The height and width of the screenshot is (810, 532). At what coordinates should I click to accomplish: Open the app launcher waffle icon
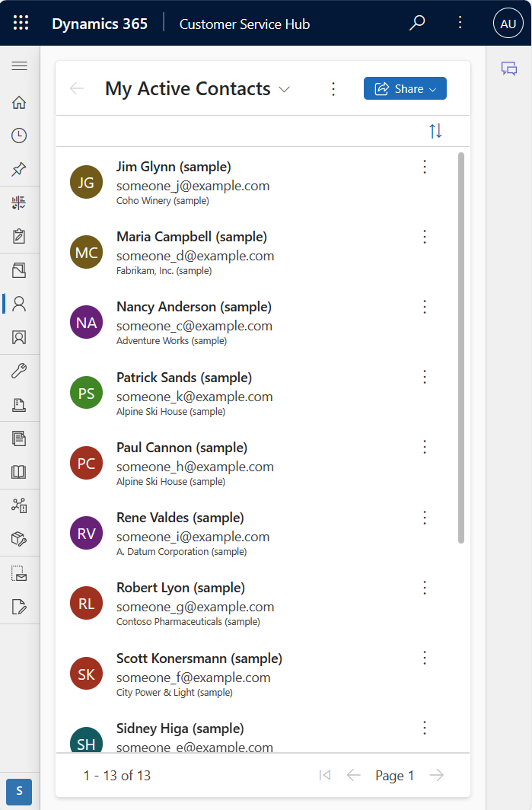(x=21, y=23)
